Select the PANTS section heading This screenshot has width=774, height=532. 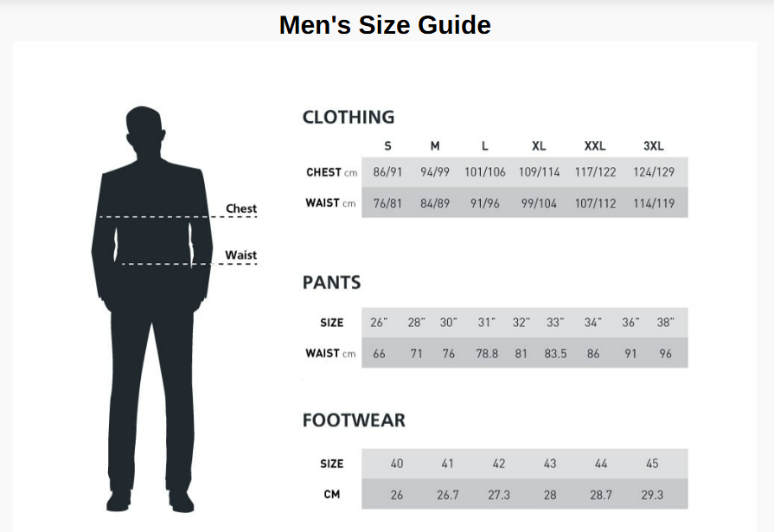point(331,283)
